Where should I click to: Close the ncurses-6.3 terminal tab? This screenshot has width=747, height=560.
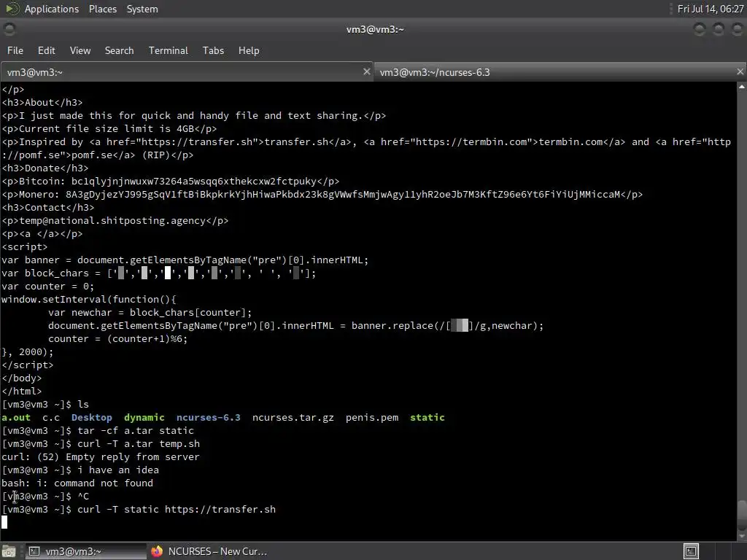pyautogui.click(x=740, y=72)
